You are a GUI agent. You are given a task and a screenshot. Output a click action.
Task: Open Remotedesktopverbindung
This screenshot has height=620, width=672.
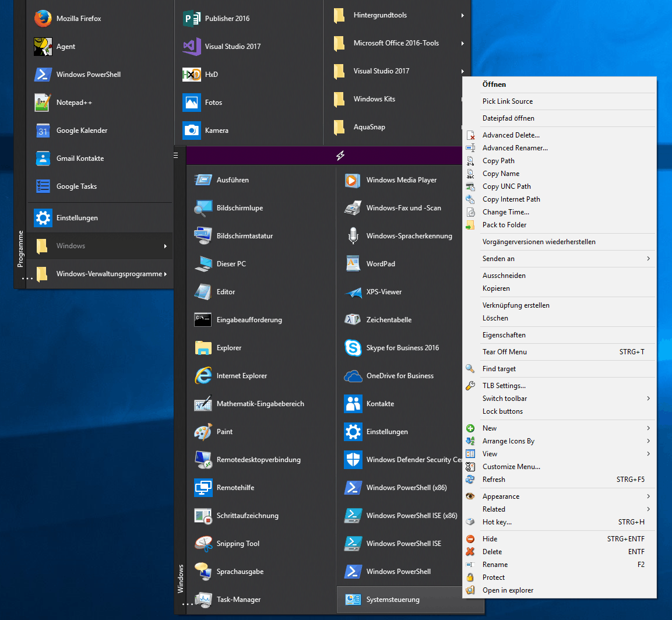tap(261, 459)
